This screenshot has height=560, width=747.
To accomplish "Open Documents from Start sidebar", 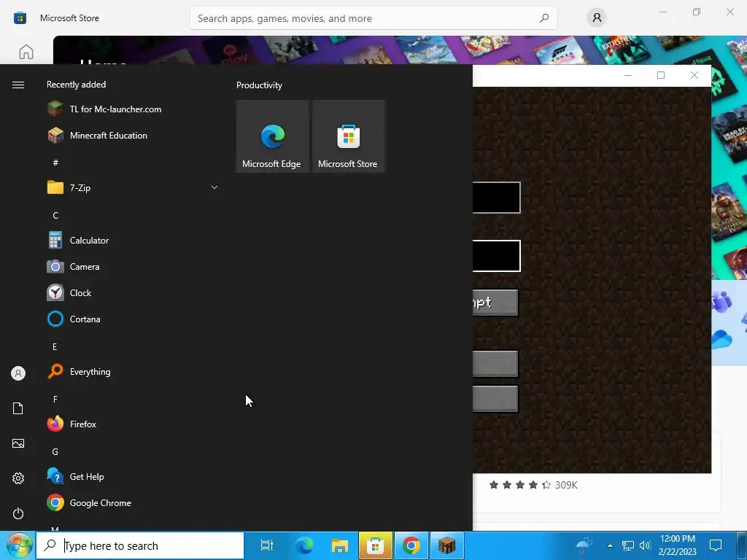I will (18, 408).
